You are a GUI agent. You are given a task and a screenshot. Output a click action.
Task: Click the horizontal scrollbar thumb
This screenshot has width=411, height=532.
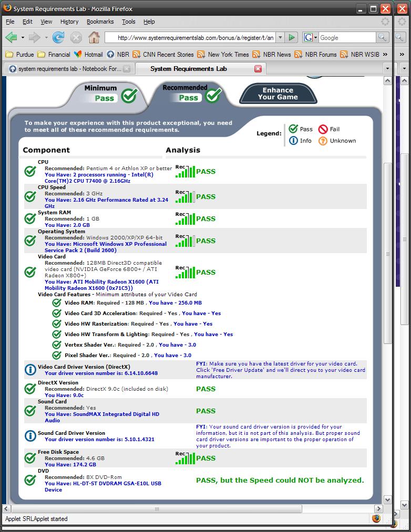tap(157, 508)
